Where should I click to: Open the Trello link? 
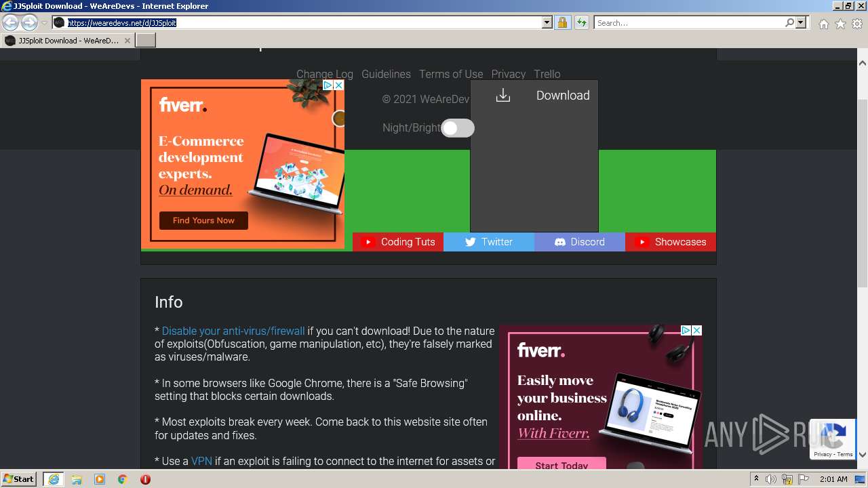pos(547,74)
